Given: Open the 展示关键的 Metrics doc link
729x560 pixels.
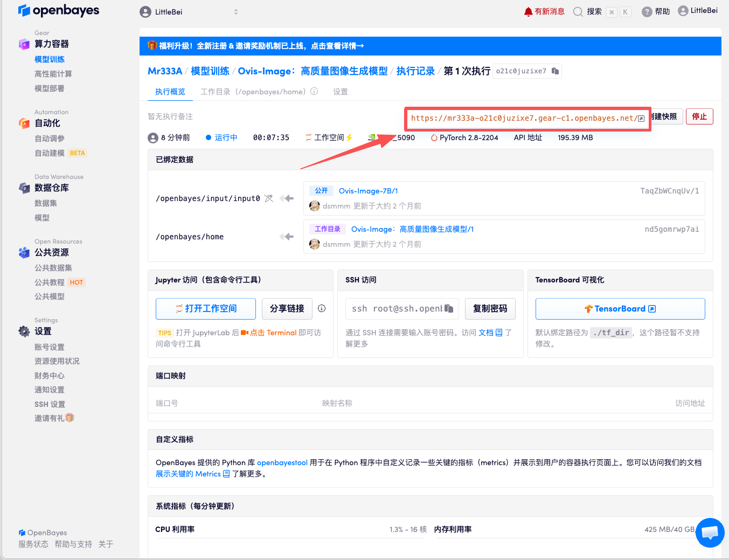Looking at the screenshot, I should coord(192,474).
